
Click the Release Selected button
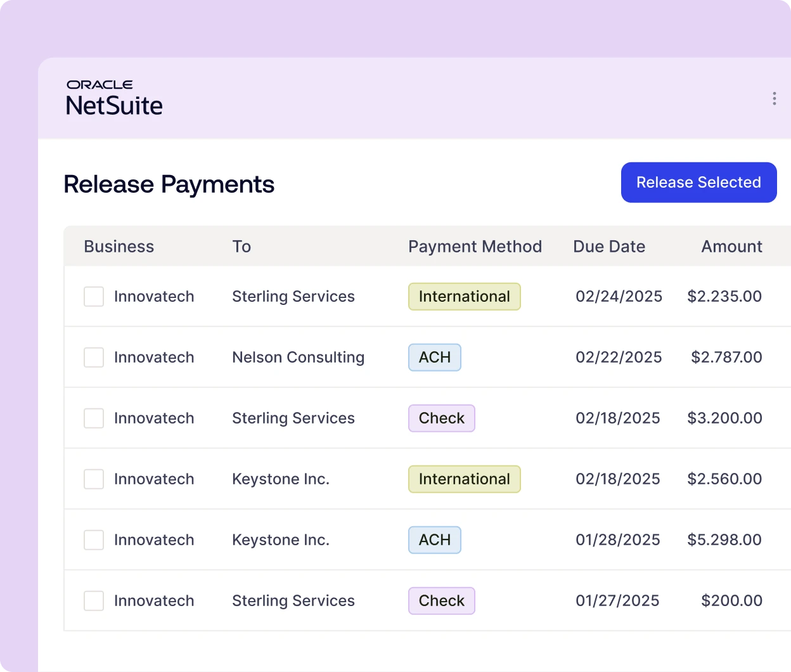[698, 183]
